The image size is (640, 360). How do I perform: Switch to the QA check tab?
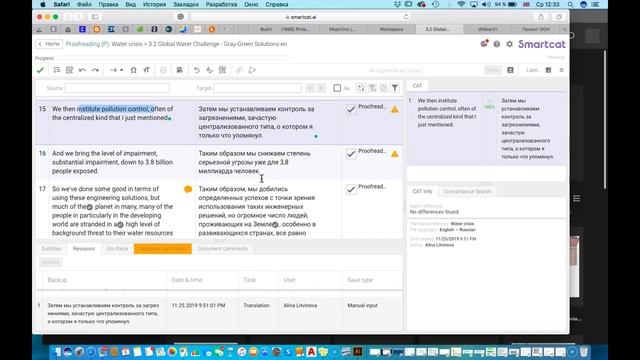click(x=117, y=249)
